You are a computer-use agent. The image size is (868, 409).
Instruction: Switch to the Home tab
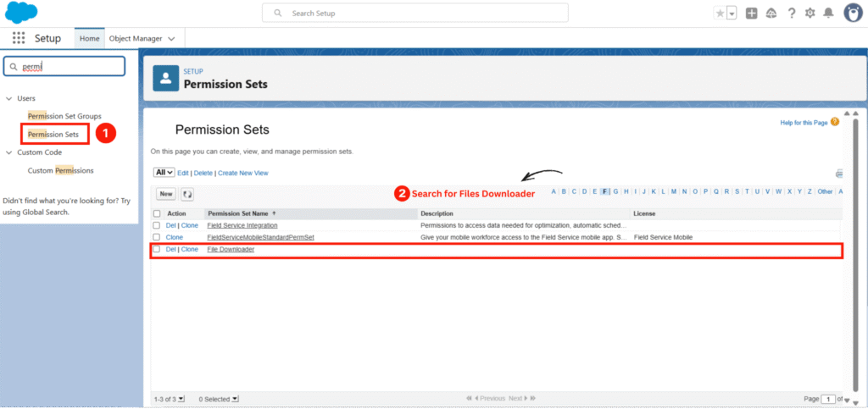[90, 39]
